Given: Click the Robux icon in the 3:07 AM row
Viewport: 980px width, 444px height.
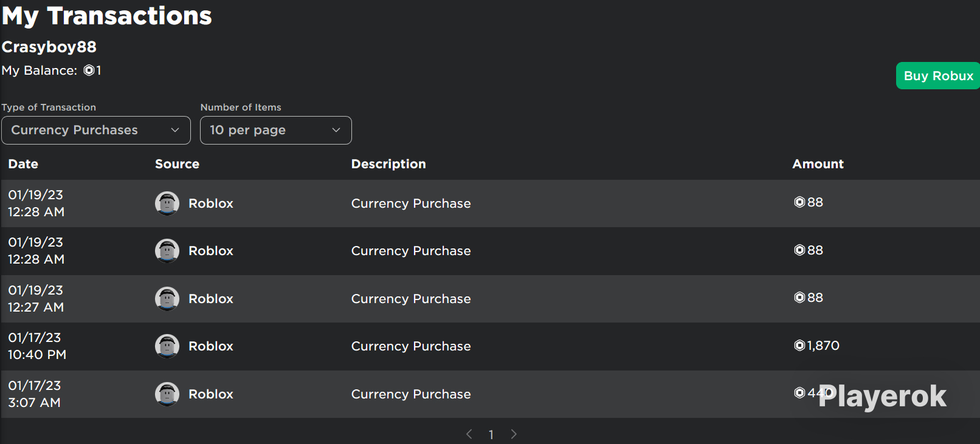Looking at the screenshot, I should click(799, 393).
